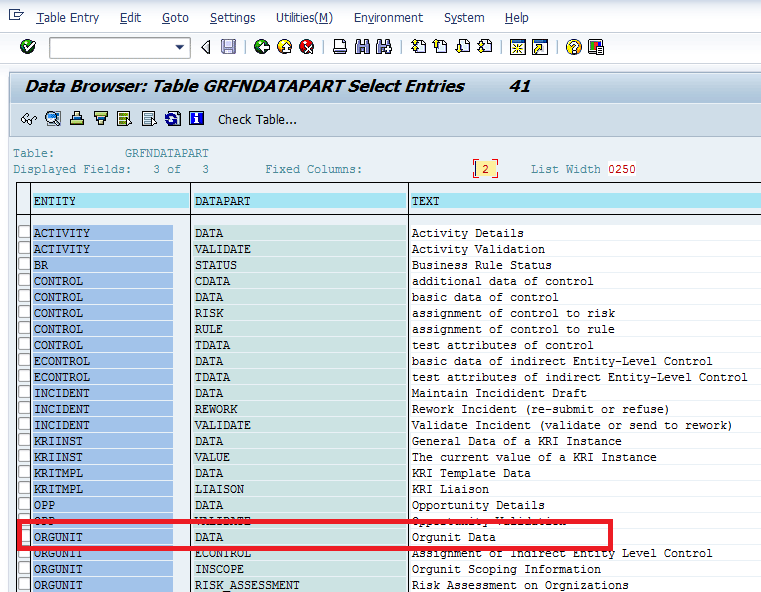Viewport: 761px width, 592px height.
Task: Click the Display glasses icon
Action: [x=29, y=119]
